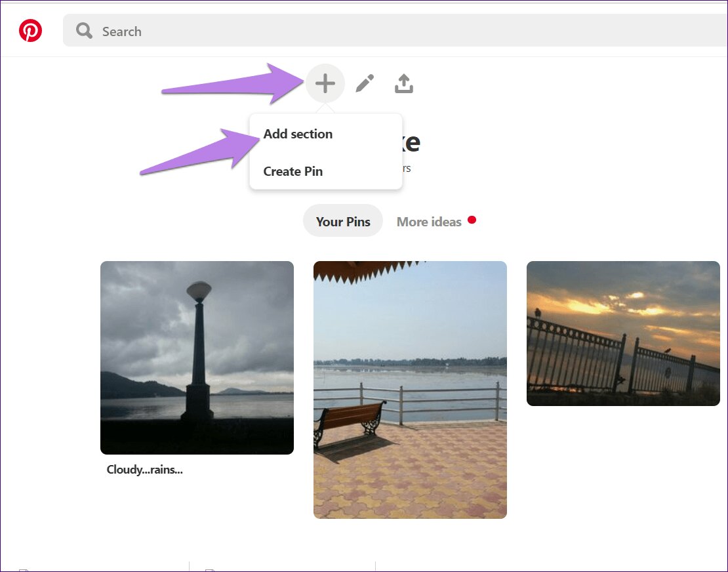This screenshot has height=572, width=728.
Task: Share the board with upload icon
Action: click(x=404, y=83)
